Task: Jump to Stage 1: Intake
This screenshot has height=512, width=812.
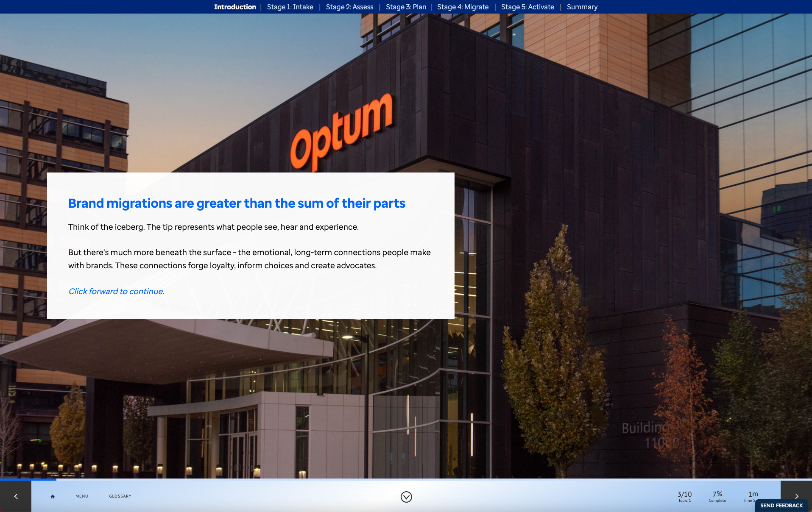Action: click(x=290, y=7)
